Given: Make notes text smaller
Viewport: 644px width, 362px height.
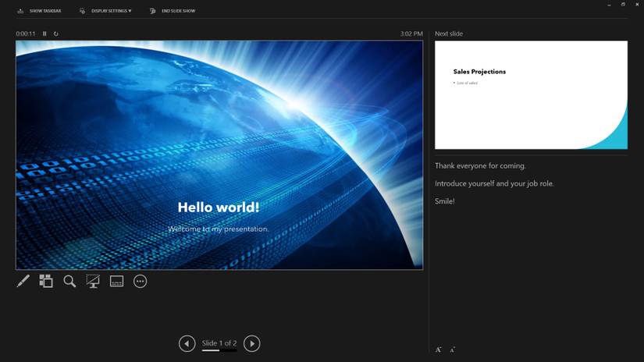Looking at the screenshot, I should pos(452,350).
